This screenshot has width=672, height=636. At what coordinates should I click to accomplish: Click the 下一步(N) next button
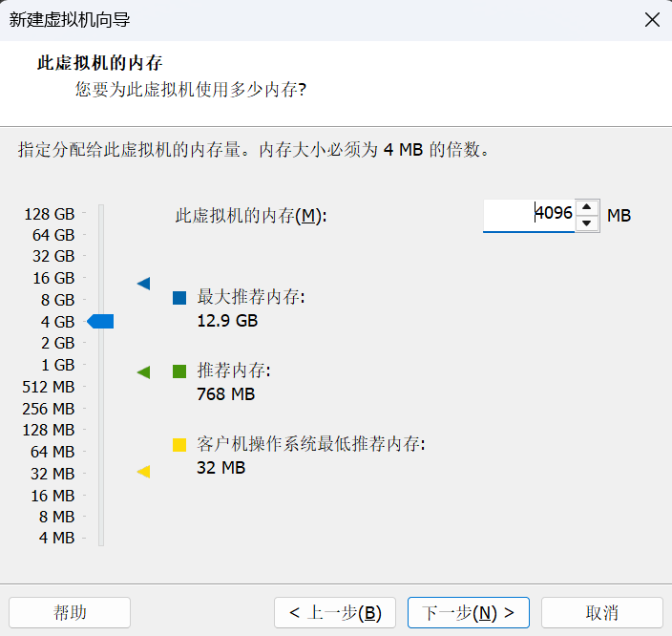(x=469, y=612)
